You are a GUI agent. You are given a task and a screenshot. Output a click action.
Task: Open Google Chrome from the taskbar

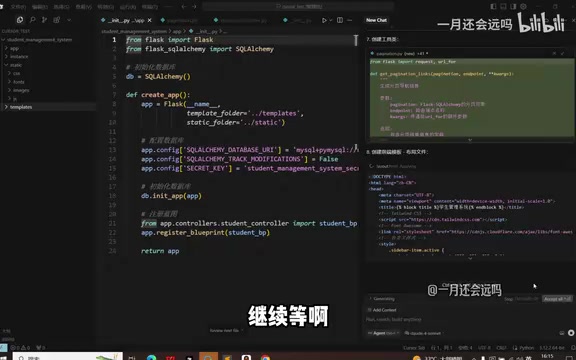[265, 357]
